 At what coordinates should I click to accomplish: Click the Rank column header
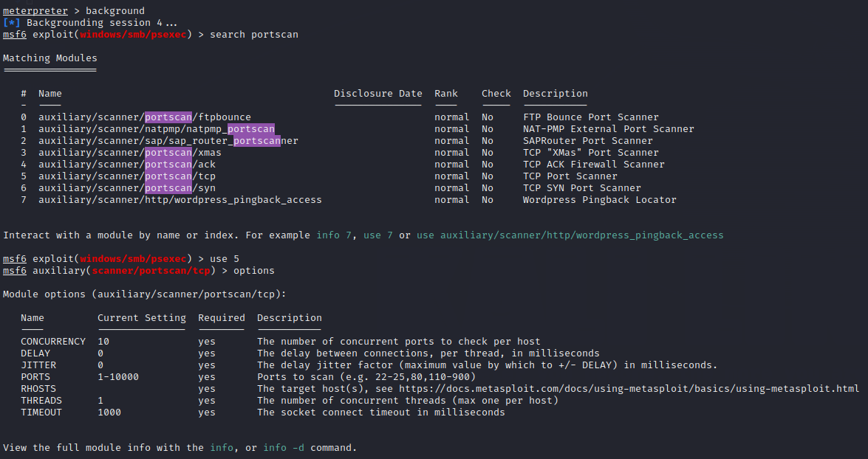[445, 94]
